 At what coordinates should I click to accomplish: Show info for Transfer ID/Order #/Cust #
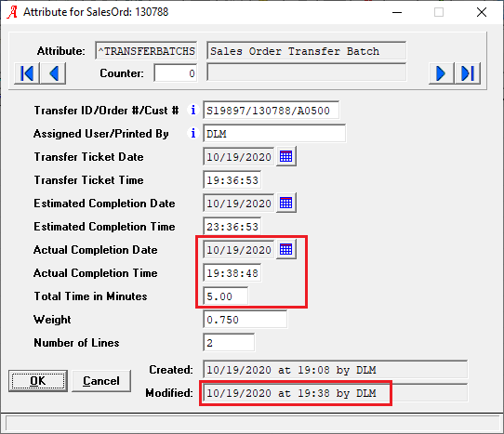[192, 111]
